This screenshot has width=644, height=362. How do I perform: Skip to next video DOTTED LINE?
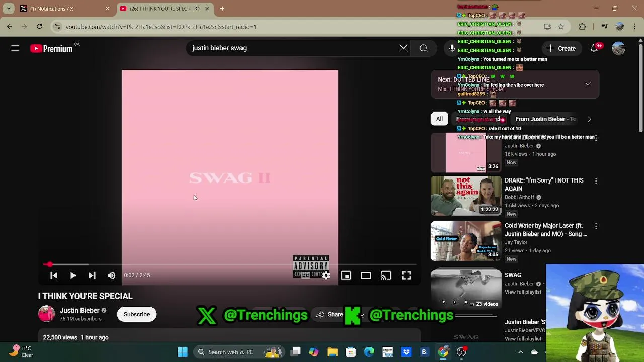click(92, 275)
